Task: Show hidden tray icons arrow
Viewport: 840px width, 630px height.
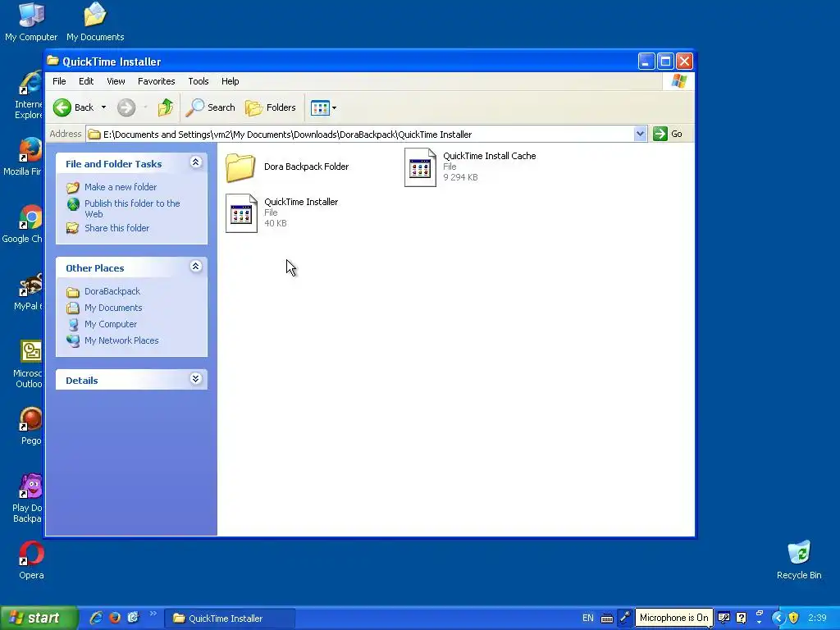Action: pyautogui.click(x=778, y=618)
